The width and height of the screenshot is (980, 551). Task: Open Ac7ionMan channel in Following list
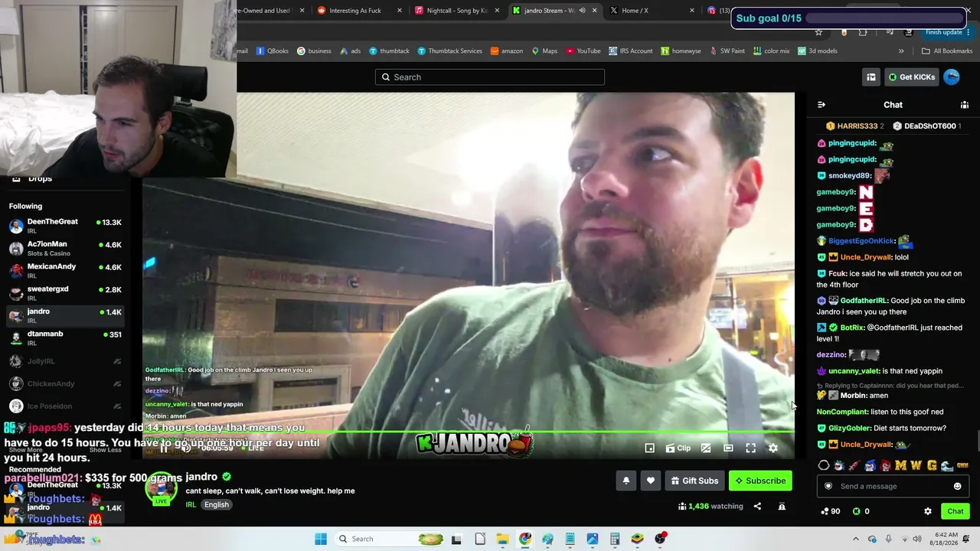65,249
